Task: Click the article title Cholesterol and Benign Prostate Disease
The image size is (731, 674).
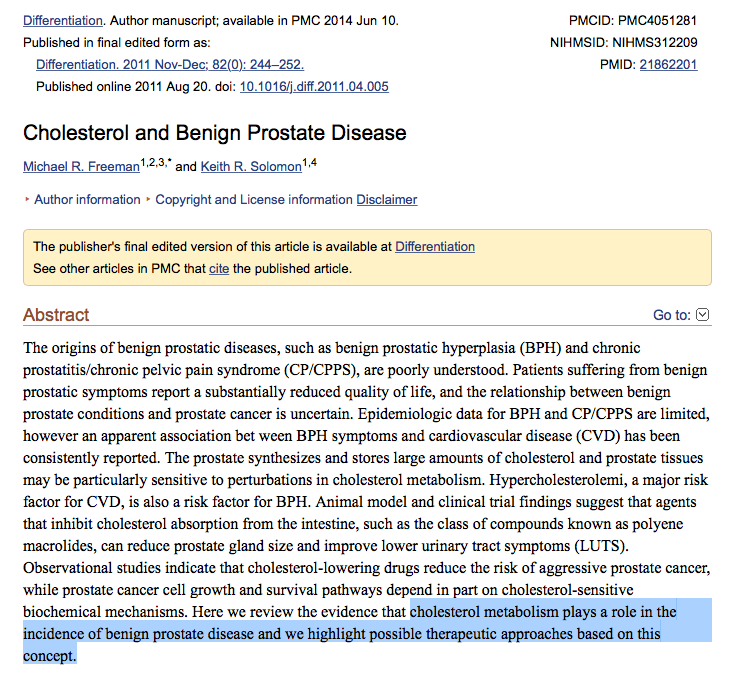Action: (x=214, y=133)
